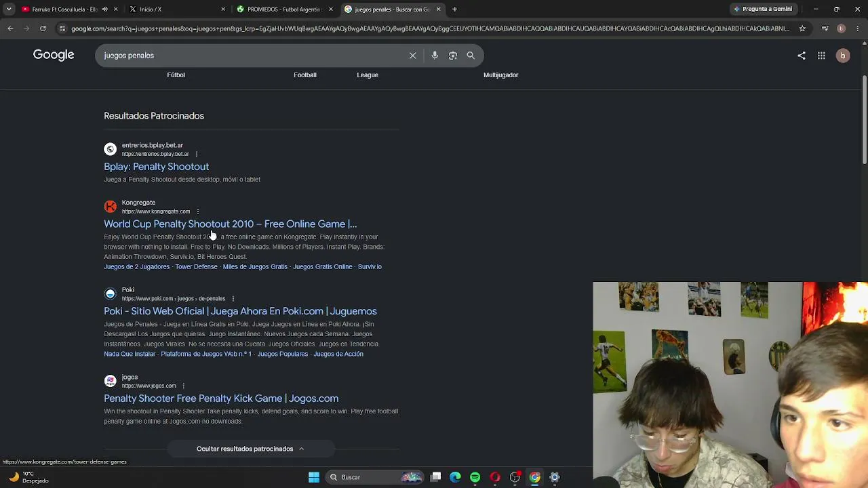The height and width of the screenshot is (488, 868).
Task: Mute the Farruko YouTube tab audio
Action: [104, 9]
